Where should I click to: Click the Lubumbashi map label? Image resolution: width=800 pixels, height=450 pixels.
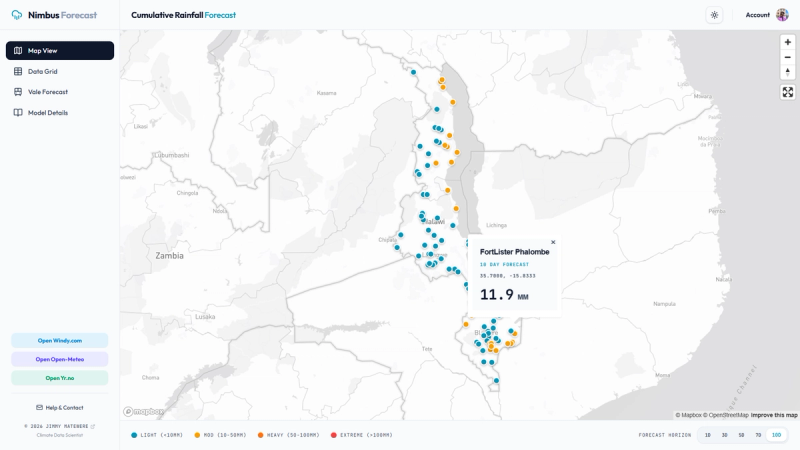coord(171,155)
